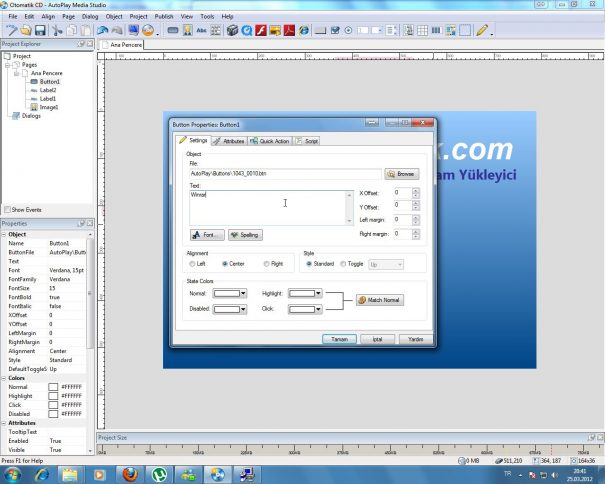Click the Browse button for button file
This screenshot has width=605, height=484.
[402, 174]
